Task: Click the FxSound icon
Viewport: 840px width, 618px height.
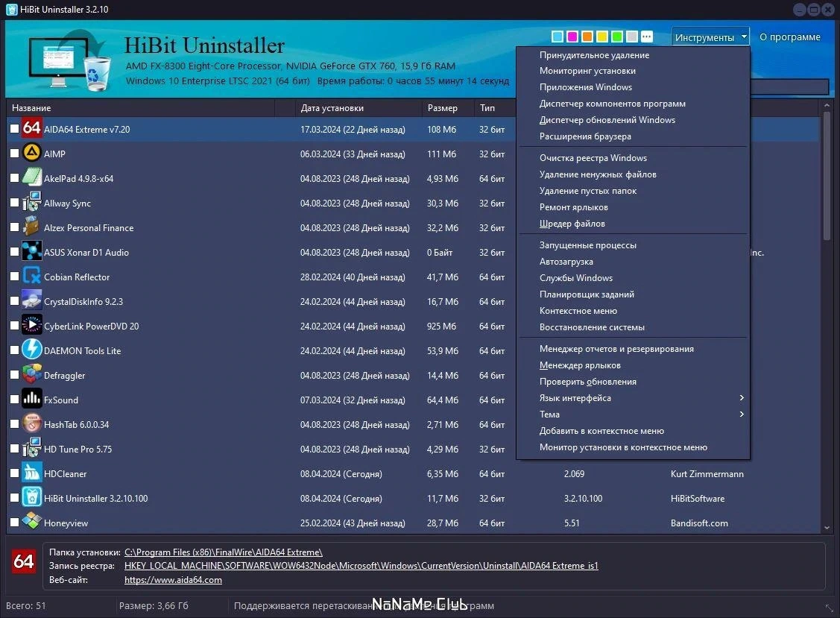Action: (x=31, y=400)
